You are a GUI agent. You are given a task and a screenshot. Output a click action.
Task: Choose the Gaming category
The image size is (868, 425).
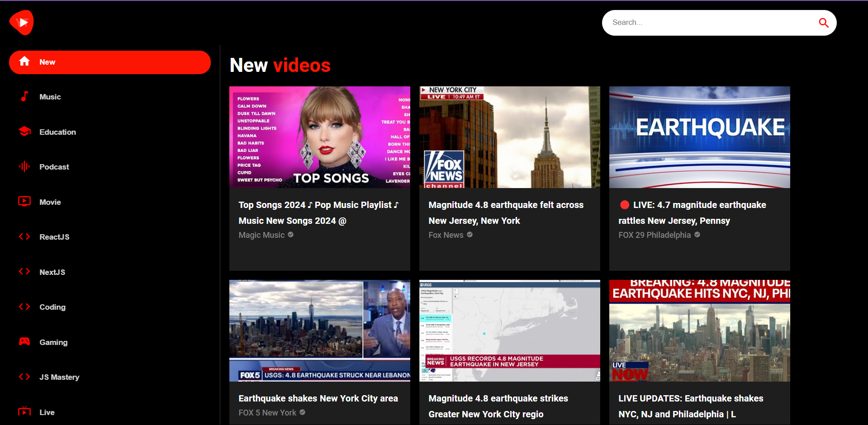[110, 342]
